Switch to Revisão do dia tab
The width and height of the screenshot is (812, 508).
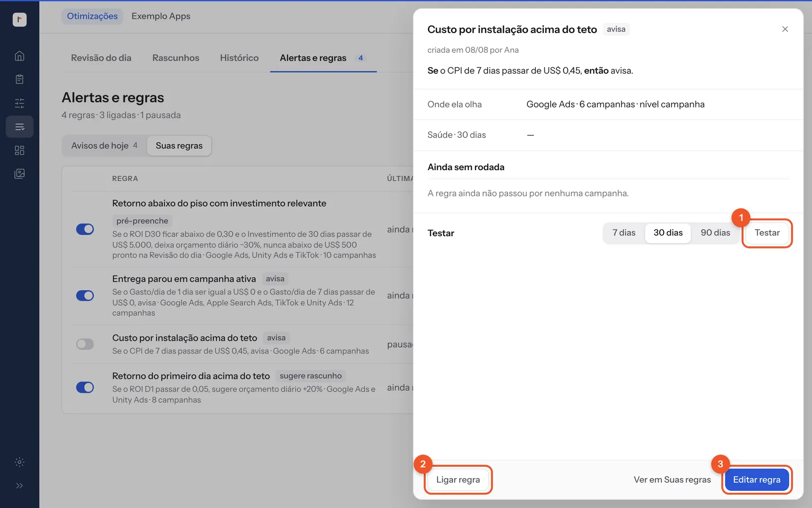click(101, 58)
